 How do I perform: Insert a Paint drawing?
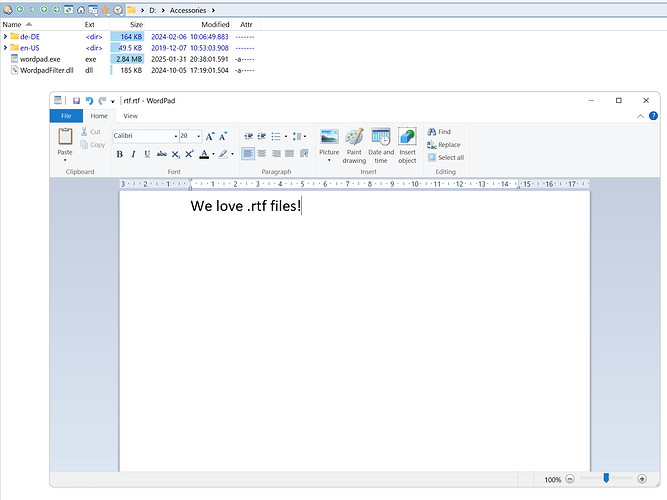[x=354, y=146]
